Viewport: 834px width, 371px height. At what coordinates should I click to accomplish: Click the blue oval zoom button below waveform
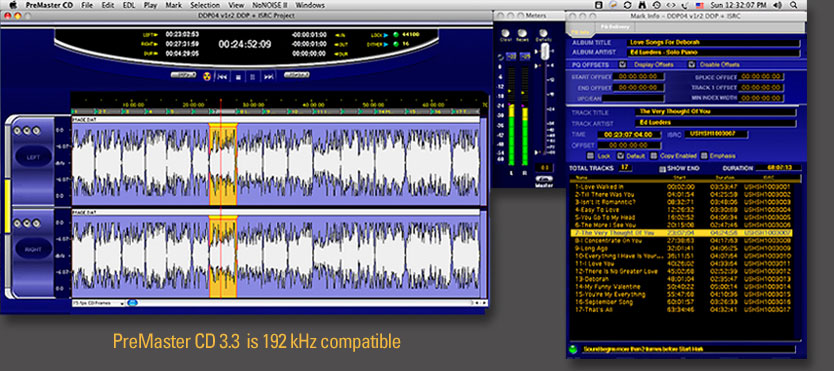[132, 303]
